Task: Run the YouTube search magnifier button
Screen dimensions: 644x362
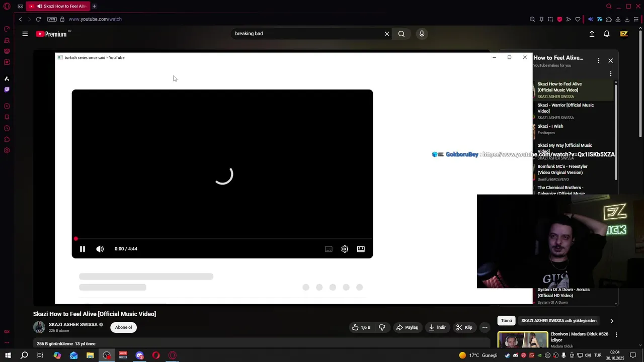Action: (401, 34)
